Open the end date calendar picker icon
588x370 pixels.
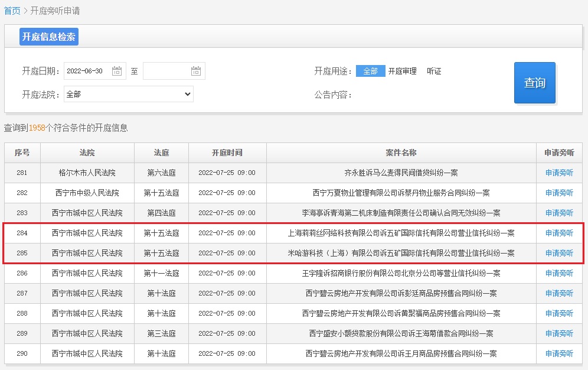pyautogui.click(x=196, y=71)
